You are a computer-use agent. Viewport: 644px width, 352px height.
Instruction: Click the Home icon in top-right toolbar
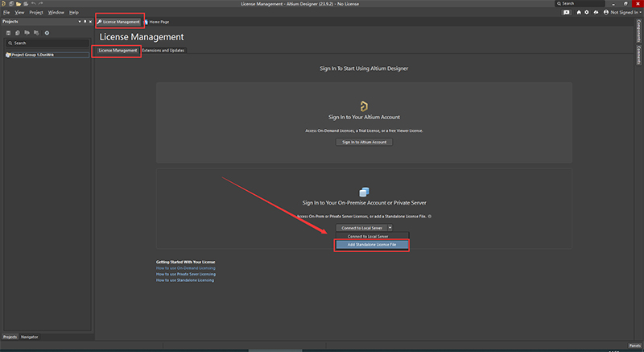579,12
